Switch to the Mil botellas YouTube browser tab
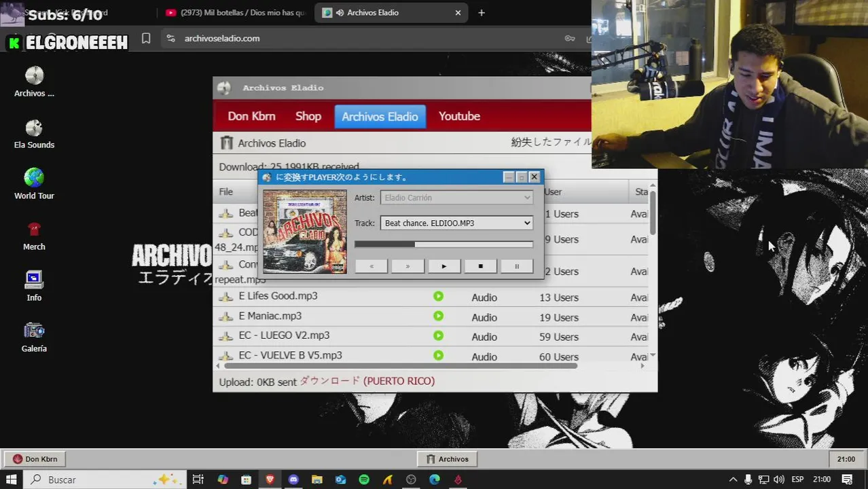The image size is (868, 489). tap(236, 12)
